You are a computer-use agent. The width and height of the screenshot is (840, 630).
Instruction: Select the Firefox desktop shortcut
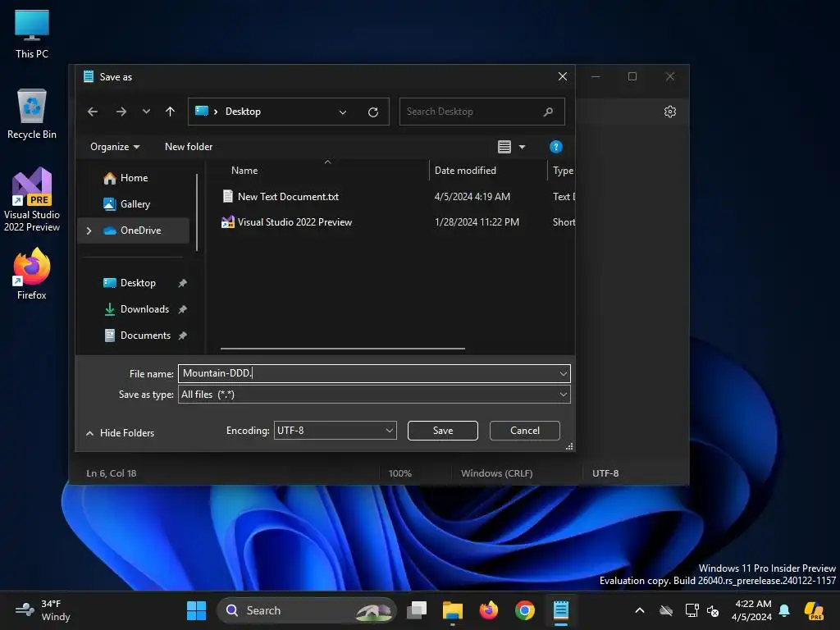tap(32, 273)
